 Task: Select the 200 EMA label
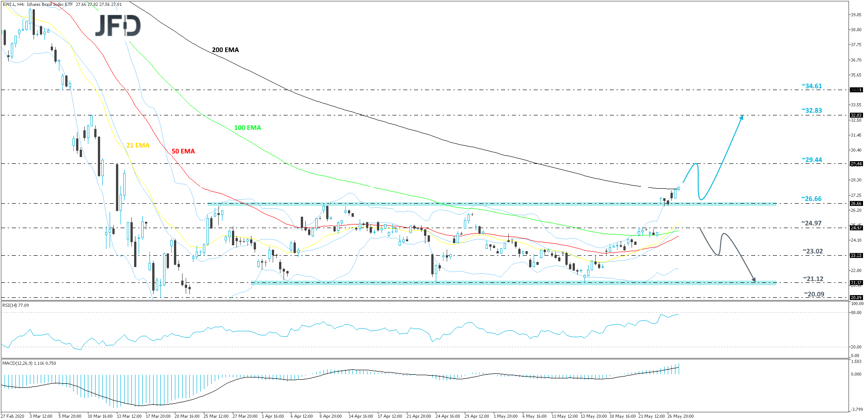[x=225, y=50]
